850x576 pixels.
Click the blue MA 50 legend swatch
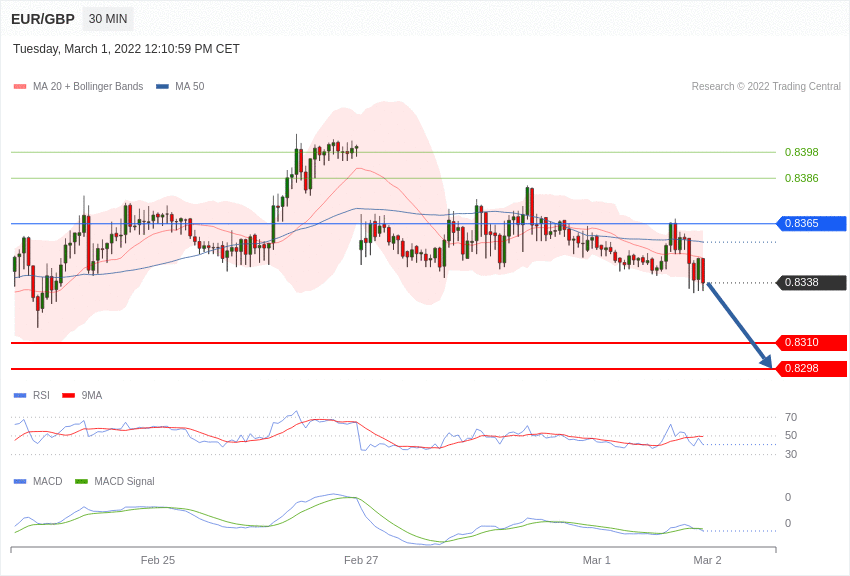point(162,87)
